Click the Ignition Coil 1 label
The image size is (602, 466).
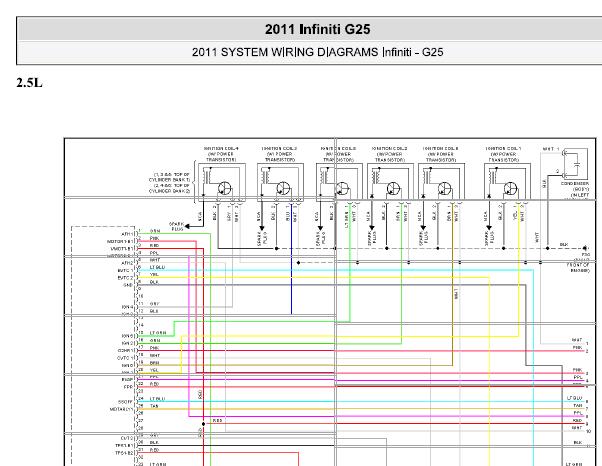pyautogui.click(x=503, y=154)
